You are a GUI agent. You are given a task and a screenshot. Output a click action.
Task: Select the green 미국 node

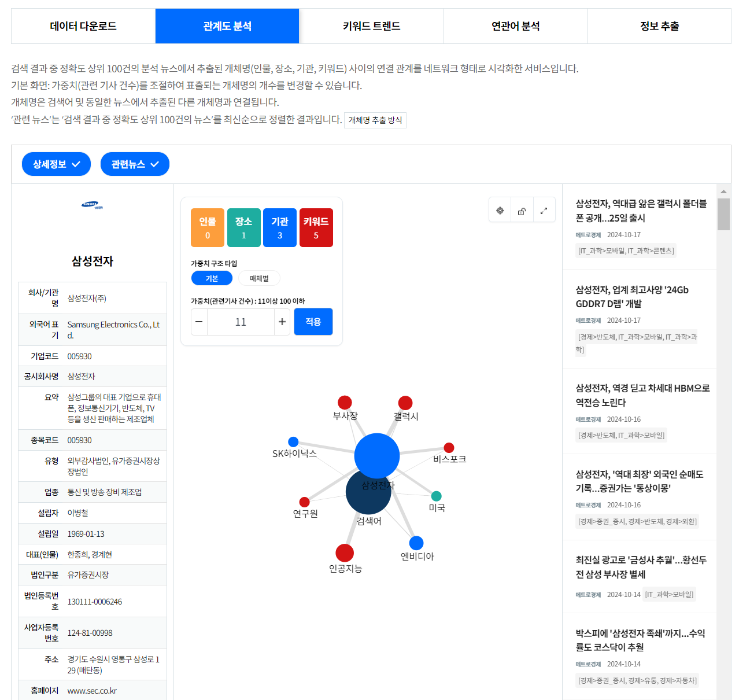tap(437, 496)
